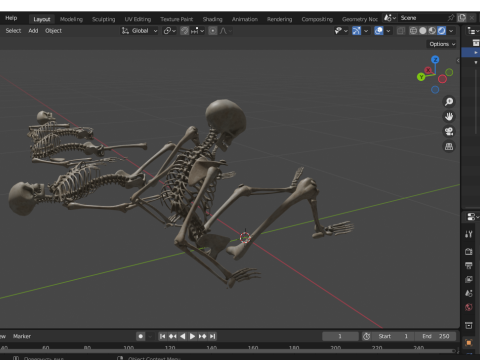Open the Object properties tab
Viewport: 480px width, 360px height.
pos(469,343)
